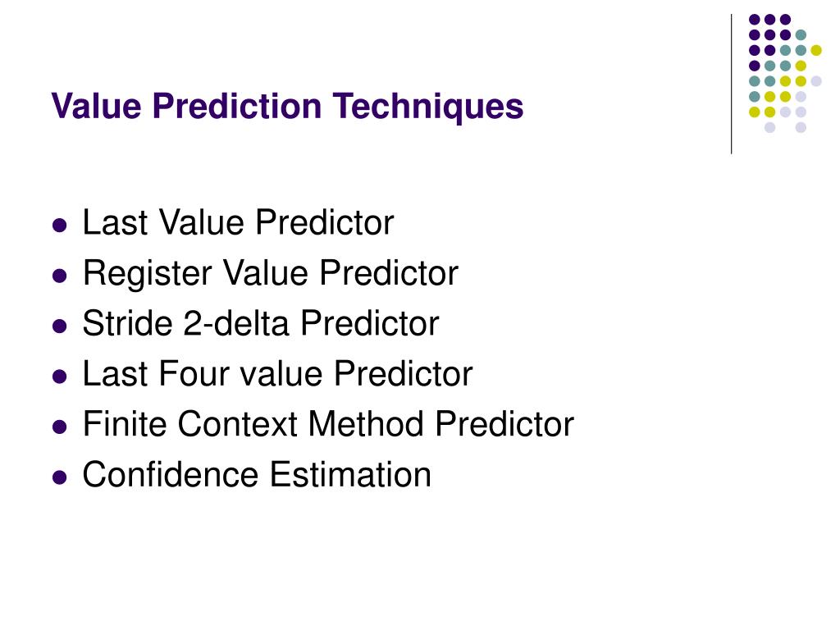Click the word Estimation in the last bullet
This screenshot has height=630, width=840.
(x=350, y=475)
